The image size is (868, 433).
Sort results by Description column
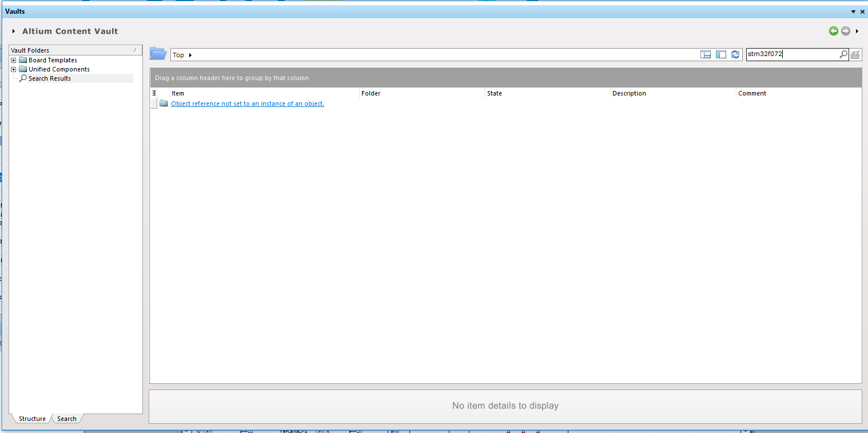click(x=674, y=93)
